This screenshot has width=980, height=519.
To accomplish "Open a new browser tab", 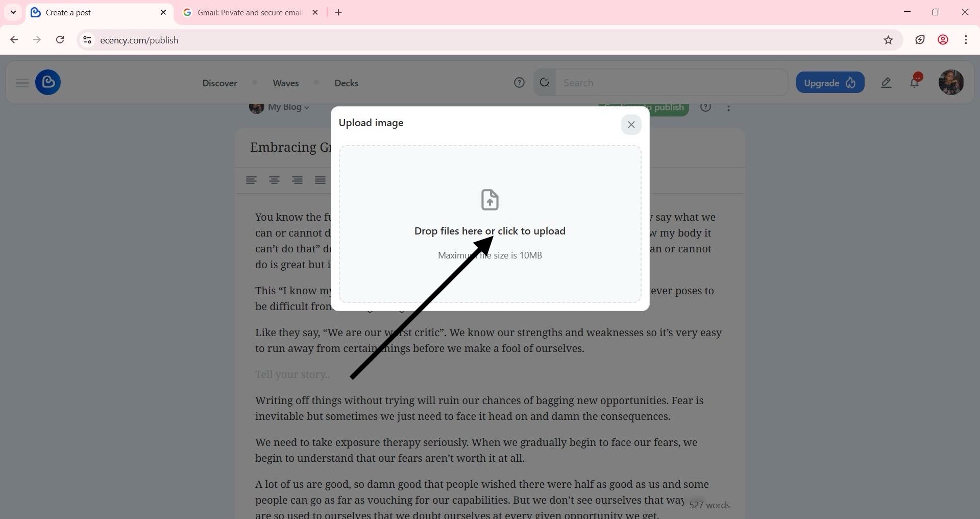I will 338,13.
